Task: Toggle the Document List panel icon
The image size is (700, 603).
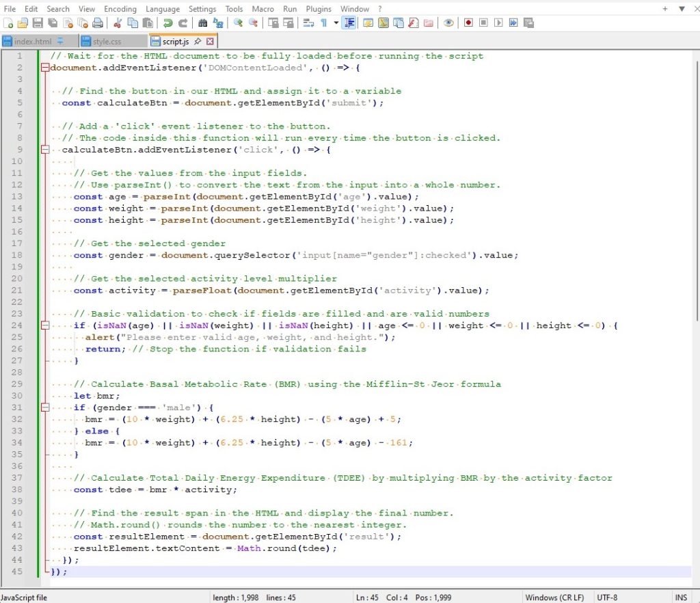Action: pyautogui.click(x=399, y=23)
